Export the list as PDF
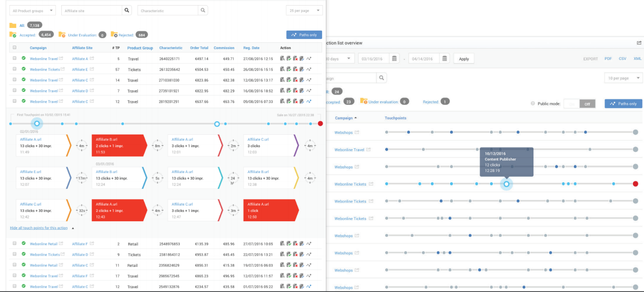This screenshot has height=292, width=644. point(608,59)
